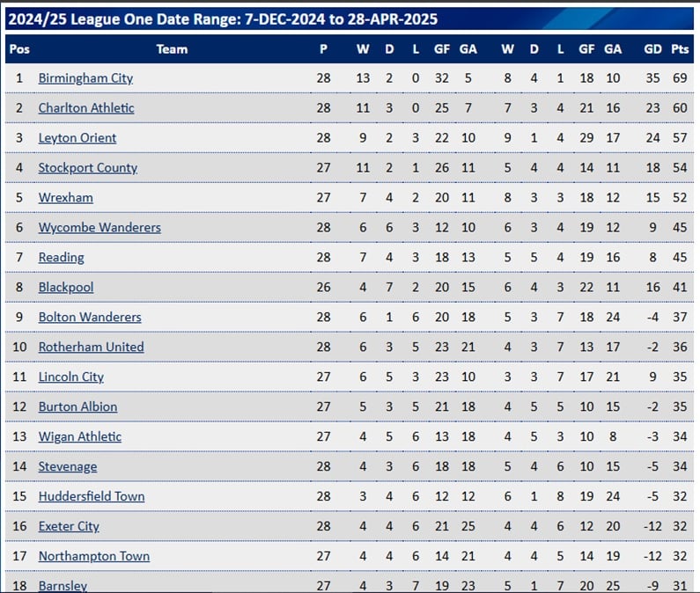Open the Blackpool team link
Screen dimensions: 700x593
pyautogui.click(x=66, y=288)
